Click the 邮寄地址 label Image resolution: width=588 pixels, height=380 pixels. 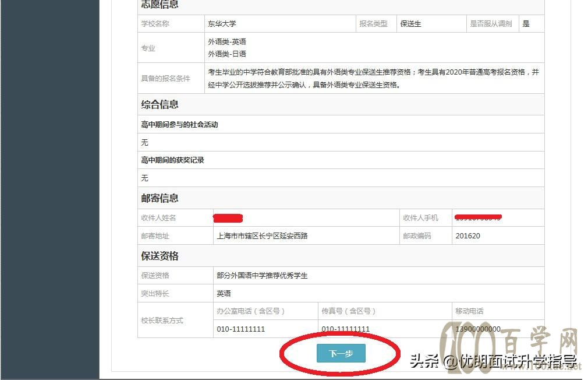[x=155, y=236]
